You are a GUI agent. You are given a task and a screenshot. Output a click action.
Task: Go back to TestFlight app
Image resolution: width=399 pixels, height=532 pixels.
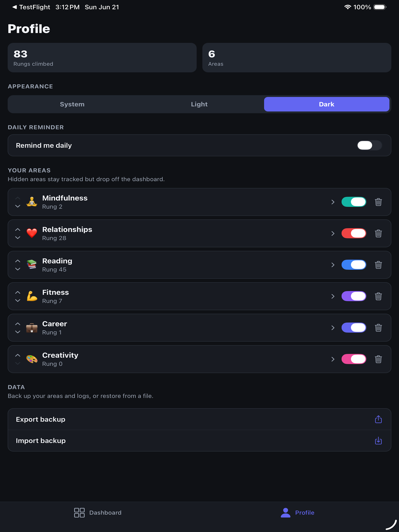31,7
